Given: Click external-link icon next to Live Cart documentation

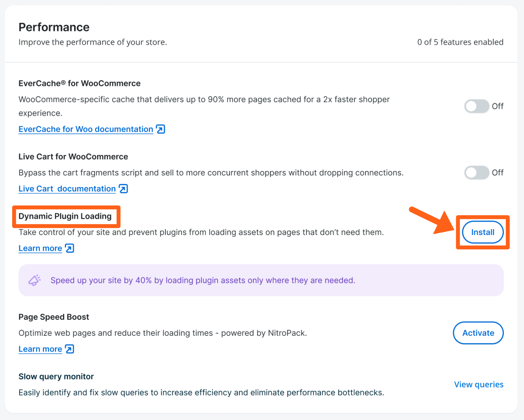Looking at the screenshot, I should click(123, 189).
